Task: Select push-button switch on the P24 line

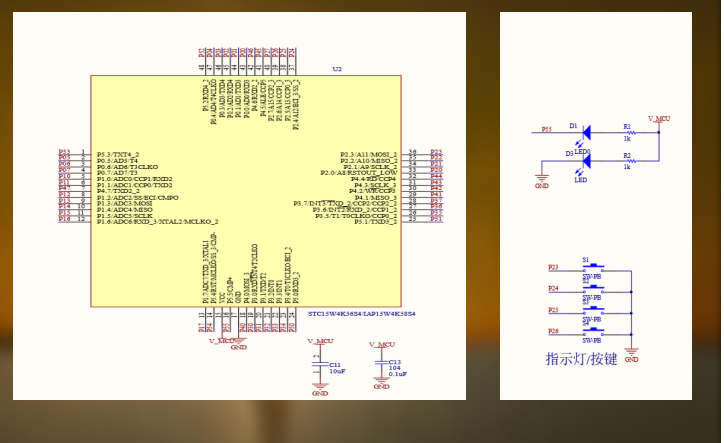Action: pos(593,290)
